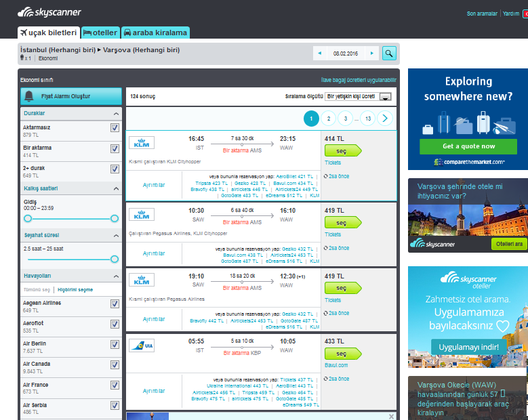Click KLM logo on 10:30 flight
Image resolution: width=528 pixels, height=420 pixels.
point(142,214)
